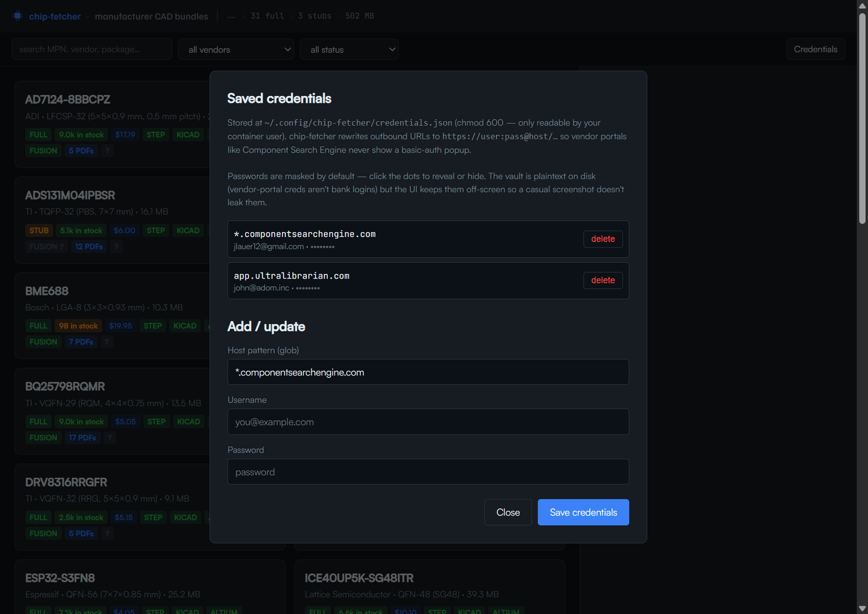The width and height of the screenshot is (868, 614).
Task: Click the Credentials button in the toolbar
Action: pos(815,49)
